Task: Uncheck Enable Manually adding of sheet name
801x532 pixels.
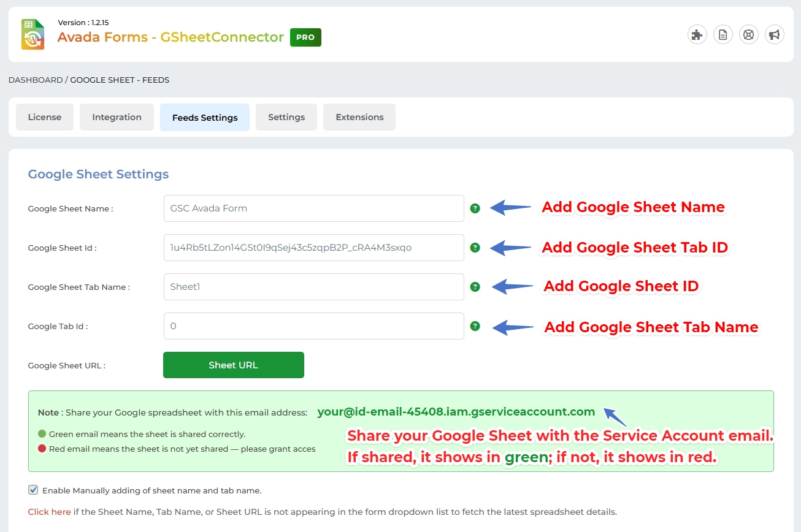Action: (33, 490)
